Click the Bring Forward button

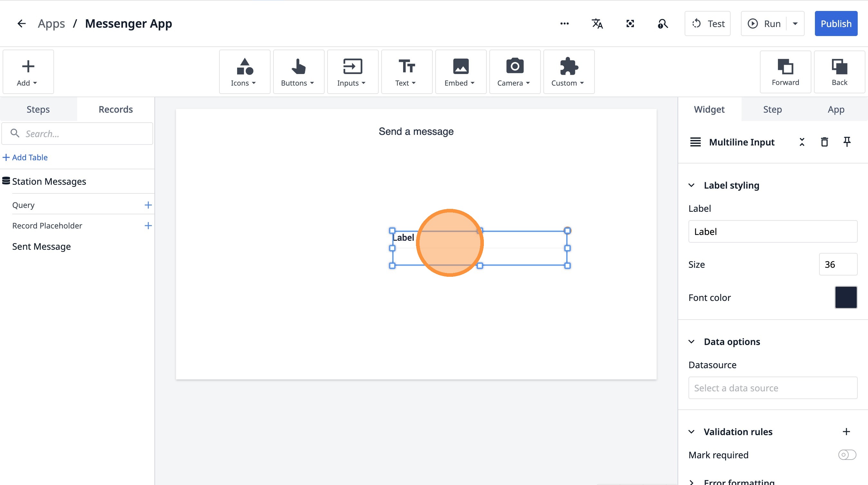pyautogui.click(x=785, y=72)
